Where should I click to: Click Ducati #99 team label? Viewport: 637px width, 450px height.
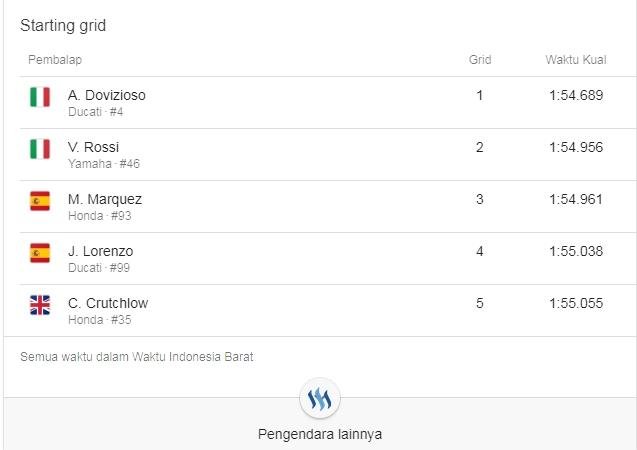click(99, 268)
